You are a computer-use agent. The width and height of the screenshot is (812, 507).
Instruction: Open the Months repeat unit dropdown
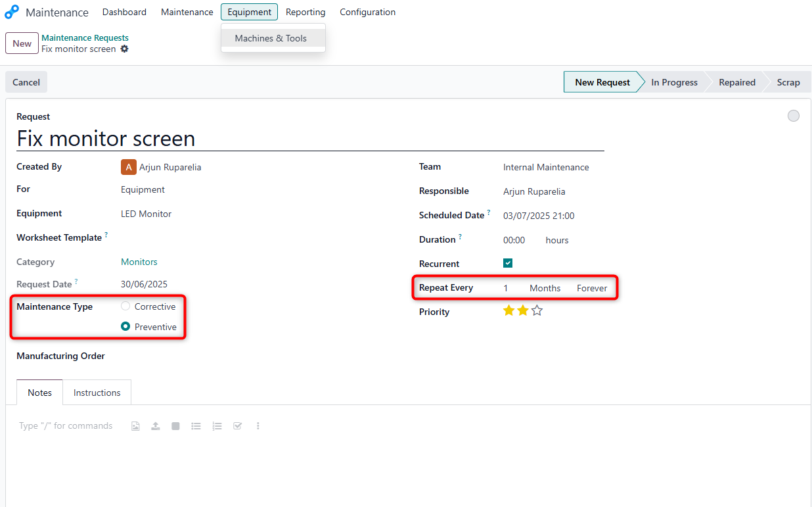pyautogui.click(x=545, y=287)
